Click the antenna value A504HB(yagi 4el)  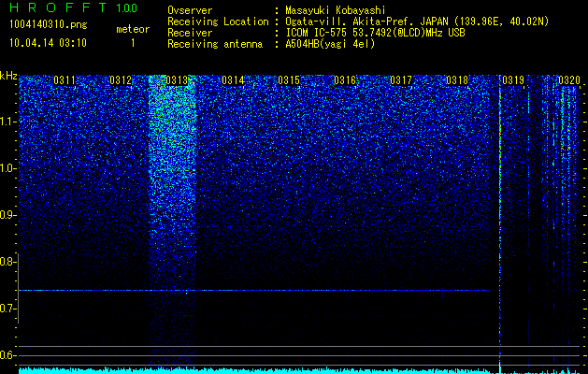coord(330,44)
